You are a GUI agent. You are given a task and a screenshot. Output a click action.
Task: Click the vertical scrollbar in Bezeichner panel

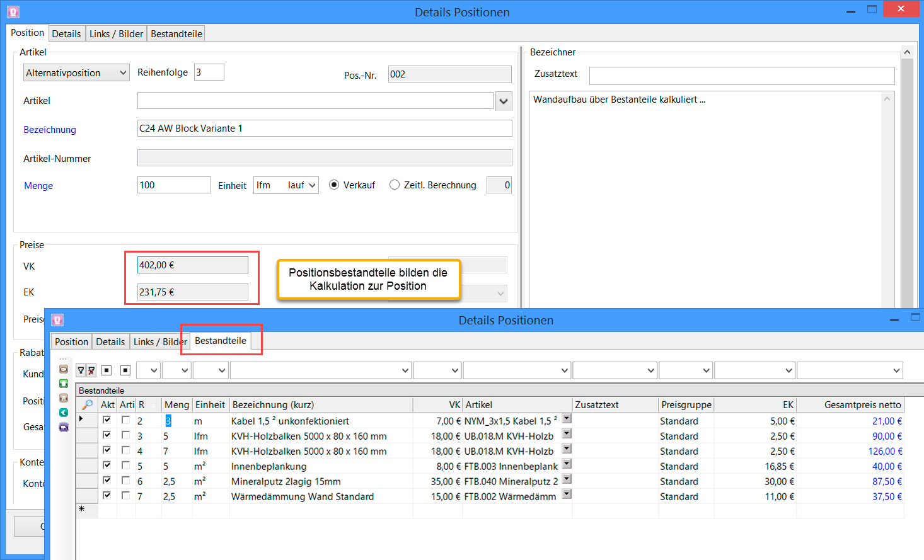pos(907,176)
